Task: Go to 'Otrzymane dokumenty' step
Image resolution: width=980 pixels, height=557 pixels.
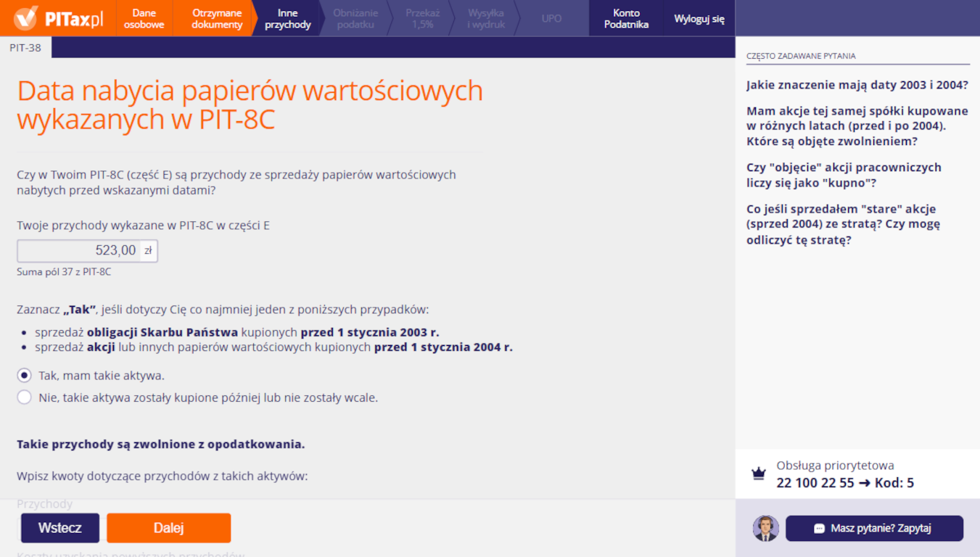Action: click(x=217, y=18)
